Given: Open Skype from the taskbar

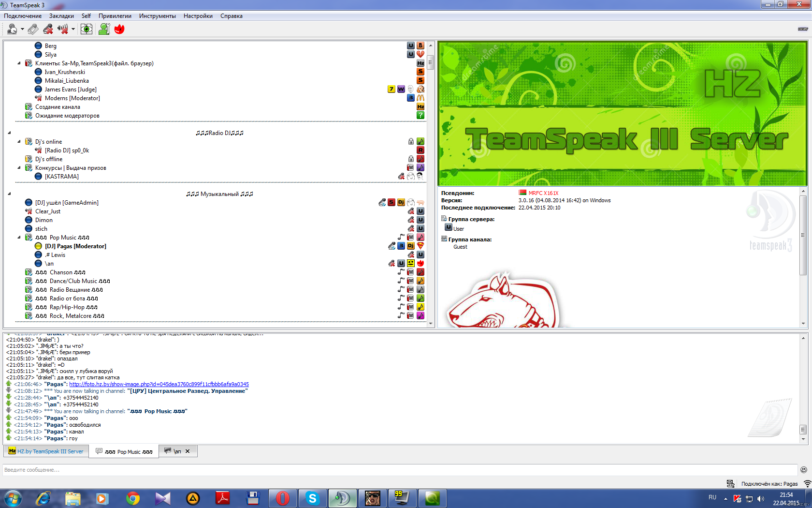Looking at the screenshot, I should [312, 498].
